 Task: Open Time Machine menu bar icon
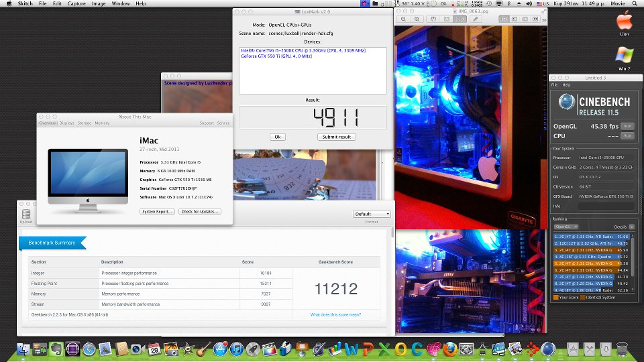point(489,3)
